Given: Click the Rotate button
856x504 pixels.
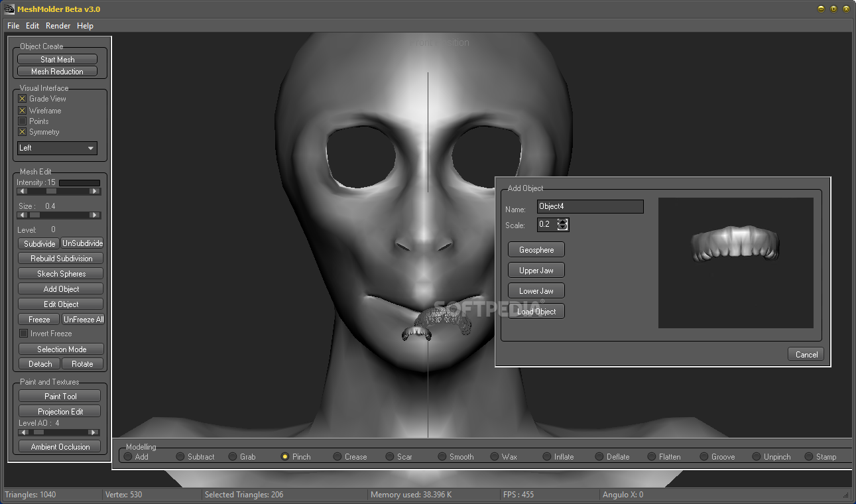Looking at the screenshot, I should click(82, 364).
